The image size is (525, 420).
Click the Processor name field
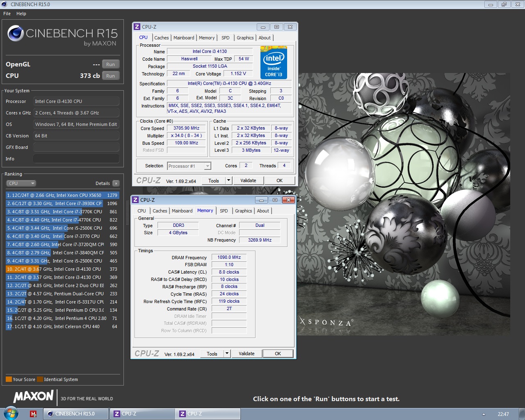pos(76,101)
